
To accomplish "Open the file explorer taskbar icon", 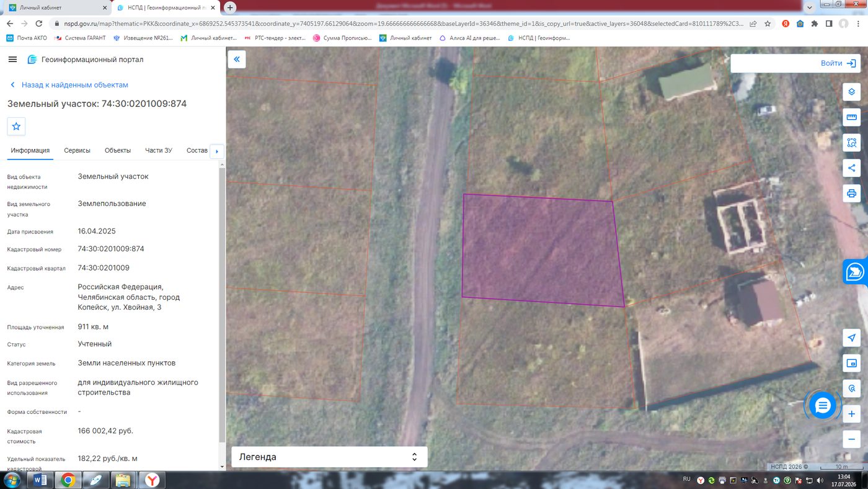I will pos(123,480).
